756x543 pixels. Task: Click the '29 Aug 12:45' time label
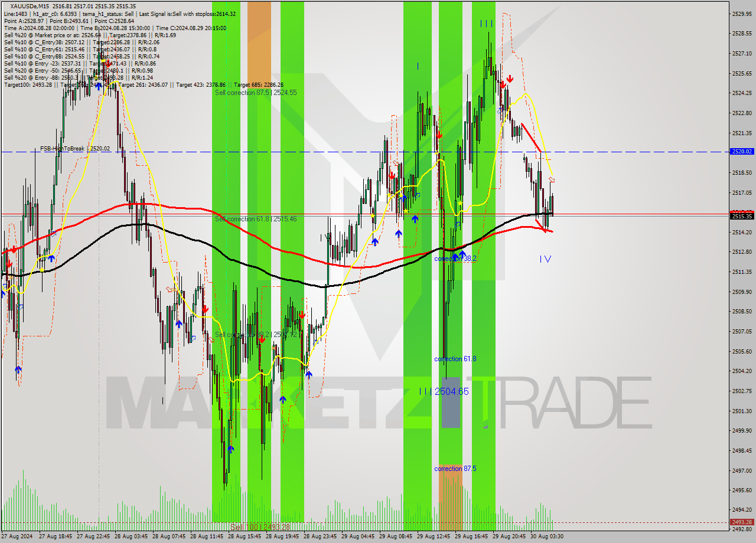[x=433, y=537]
